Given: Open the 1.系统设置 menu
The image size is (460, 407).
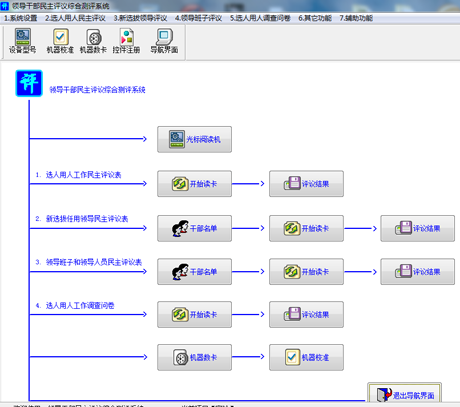Looking at the screenshot, I should (x=20, y=18).
